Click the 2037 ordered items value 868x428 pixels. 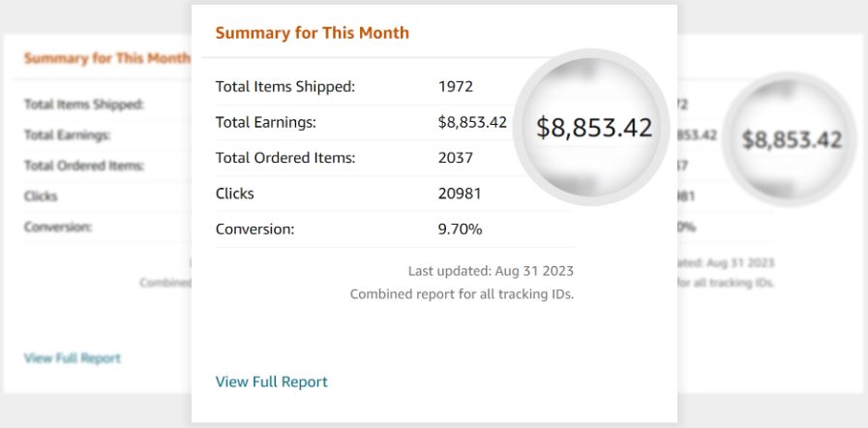point(456,158)
